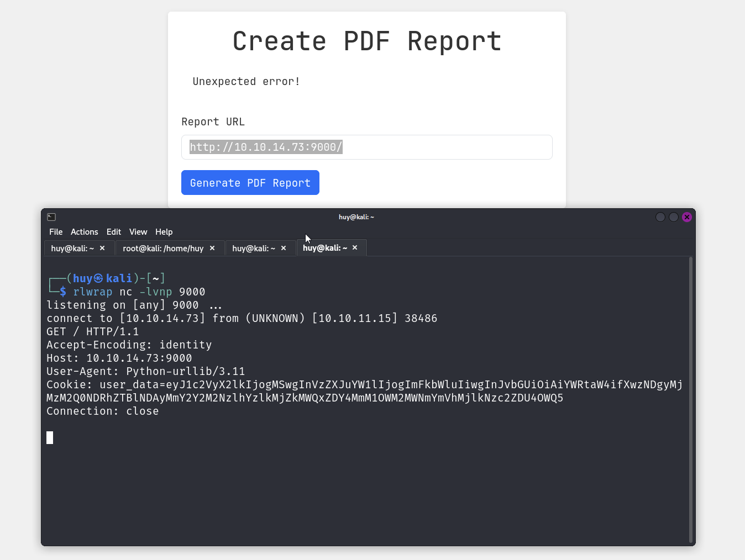Expand the View menu
This screenshot has height=560, width=745.
click(x=138, y=232)
